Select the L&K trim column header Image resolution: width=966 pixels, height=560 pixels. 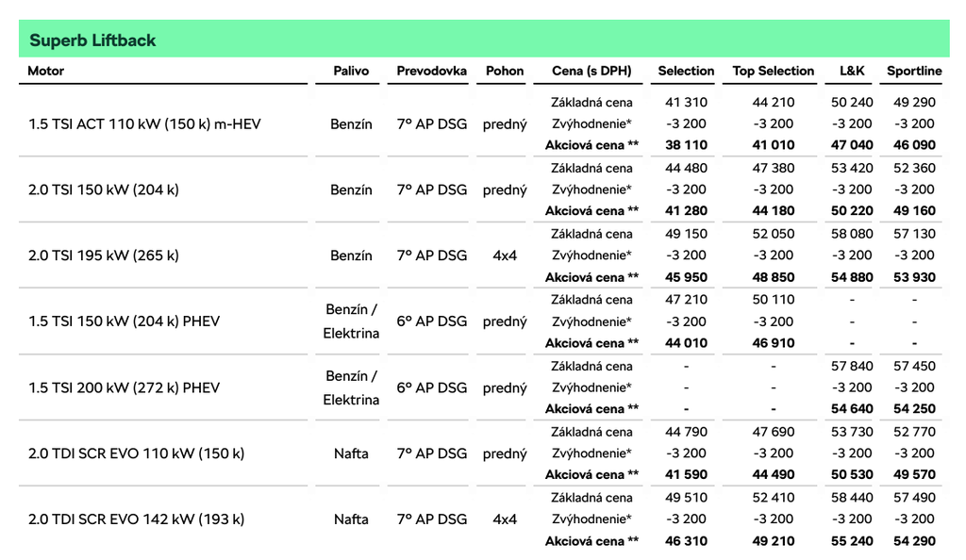point(852,71)
